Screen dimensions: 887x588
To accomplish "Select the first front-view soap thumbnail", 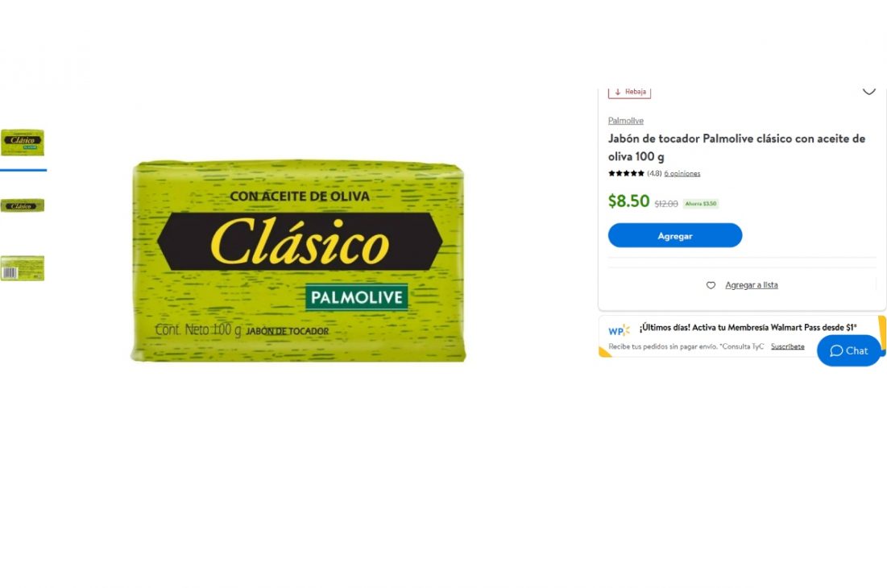I will pos(23,143).
